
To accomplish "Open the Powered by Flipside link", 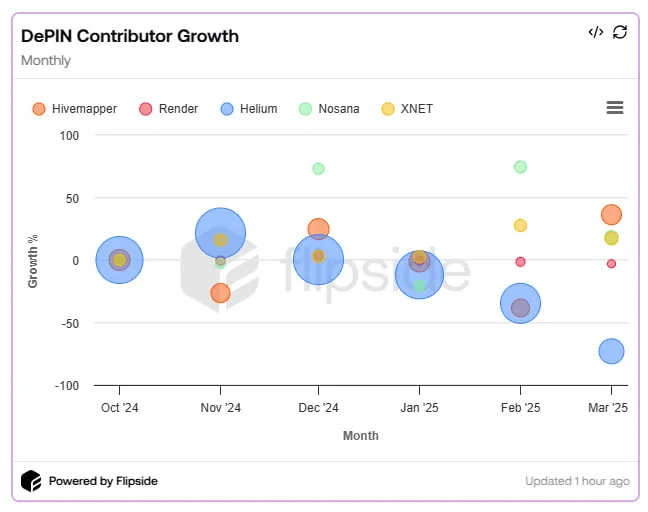I will pos(103,481).
